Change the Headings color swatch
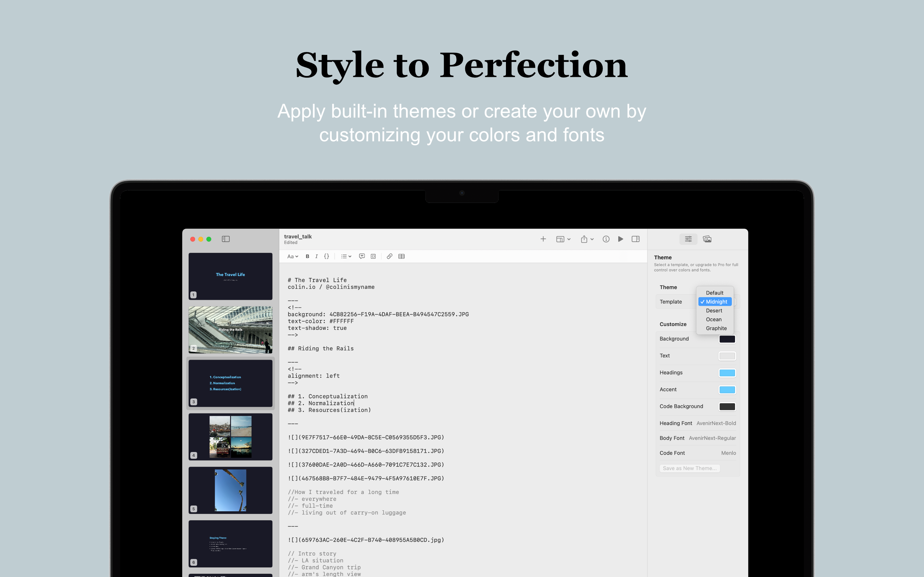The image size is (924, 577). (x=727, y=373)
